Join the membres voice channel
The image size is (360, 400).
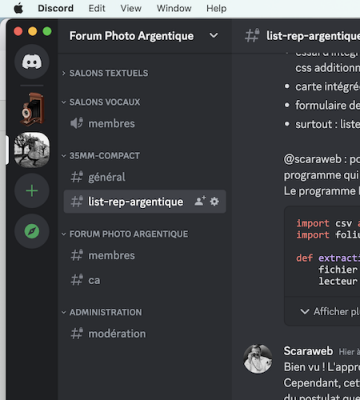point(145,124)
